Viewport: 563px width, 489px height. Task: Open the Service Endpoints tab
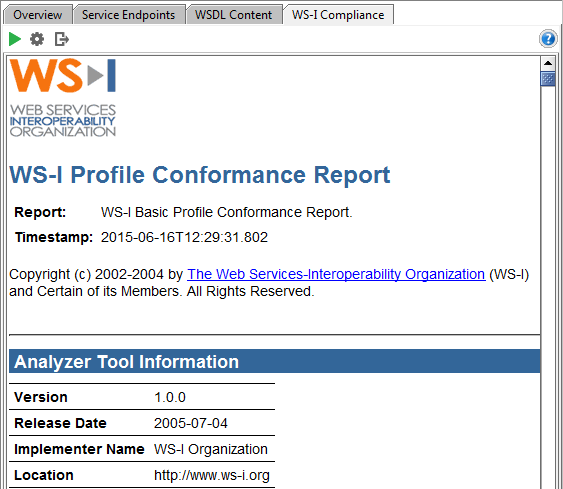(129, 15)
